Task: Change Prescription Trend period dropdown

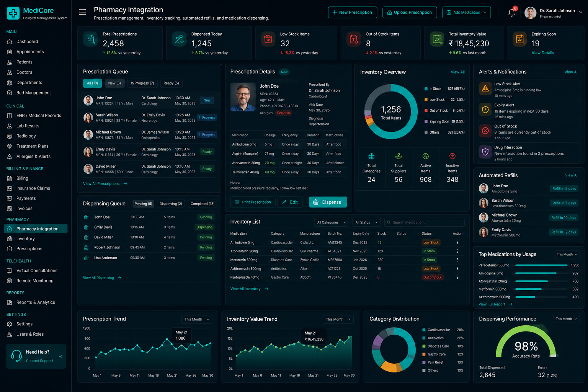Action: pos(197,319)
